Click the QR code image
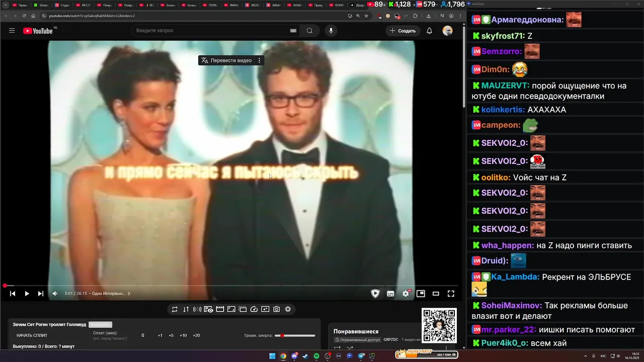This screenshot has height=362, width=644. (x=439, y=326)
